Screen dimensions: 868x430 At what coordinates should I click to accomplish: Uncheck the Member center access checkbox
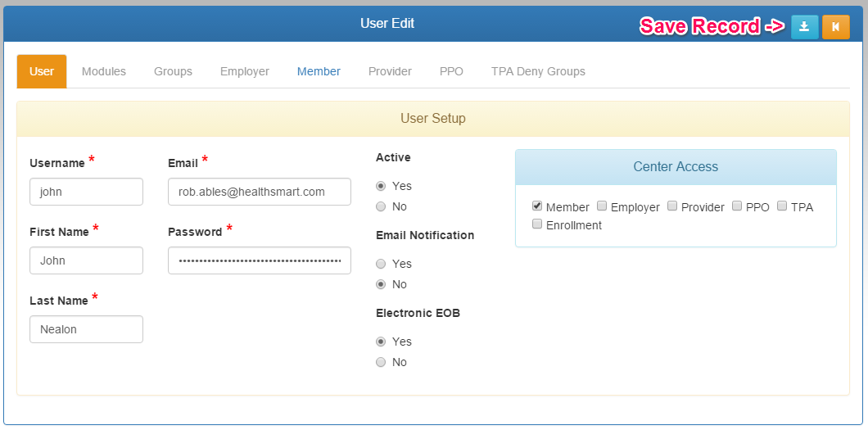tap(537, 206)
